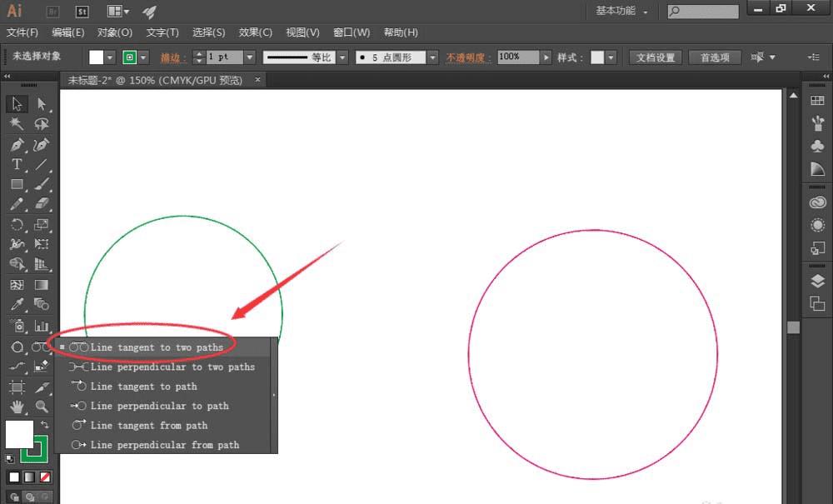Click the 文档设置 button
This screenshot has height=504, width=833.
tap(655, 57)
